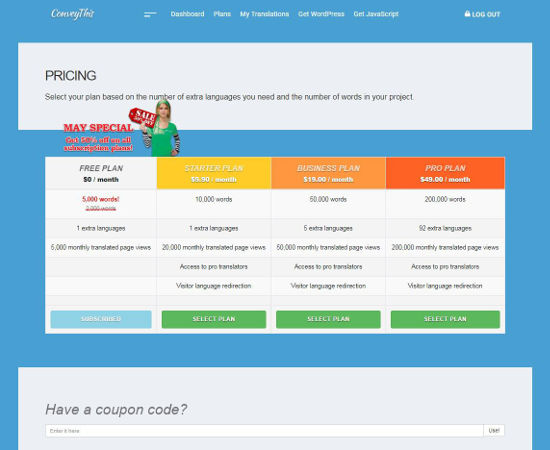Click the Use! coupon button
The image size is (550, 450).
pyautogui.click(x=494, y=430)
